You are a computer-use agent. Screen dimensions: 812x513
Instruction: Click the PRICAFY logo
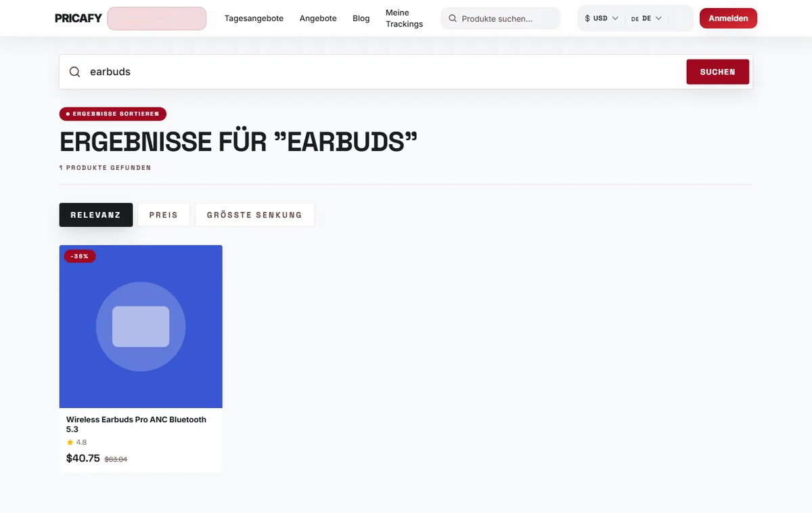click(x=78, y=18)
